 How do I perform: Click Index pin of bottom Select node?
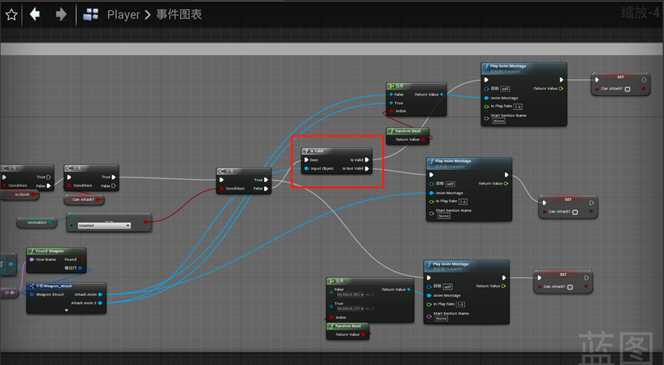tap(331, 317)
